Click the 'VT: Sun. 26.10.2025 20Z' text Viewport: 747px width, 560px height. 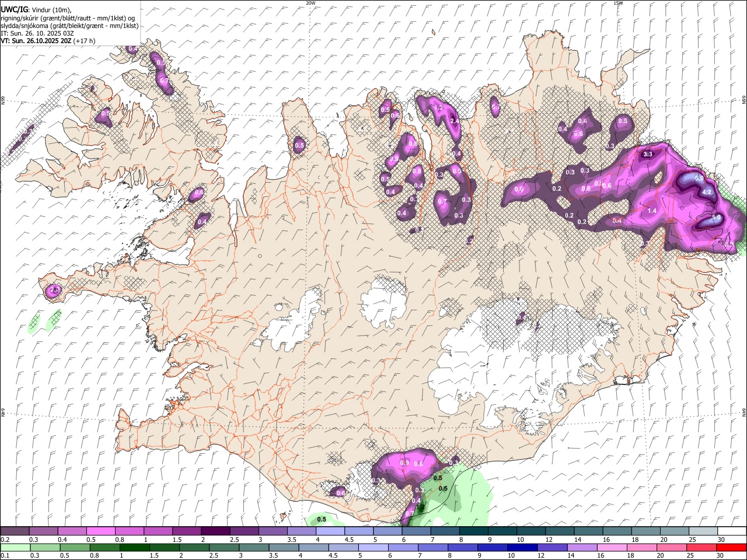[36, 41]
